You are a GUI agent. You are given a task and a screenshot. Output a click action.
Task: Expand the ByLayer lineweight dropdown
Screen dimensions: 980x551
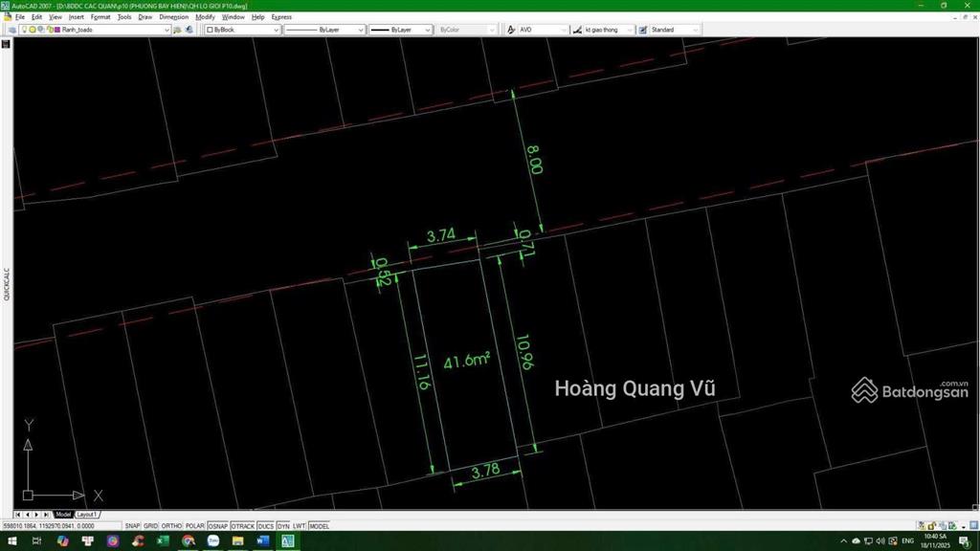(428, 30)
